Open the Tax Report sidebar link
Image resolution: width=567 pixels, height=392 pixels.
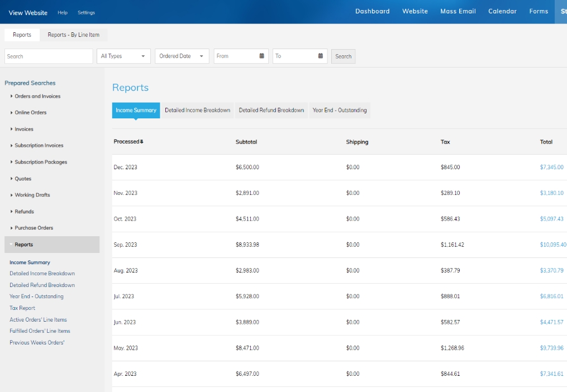pyautogui.click(x=22, y=308)
